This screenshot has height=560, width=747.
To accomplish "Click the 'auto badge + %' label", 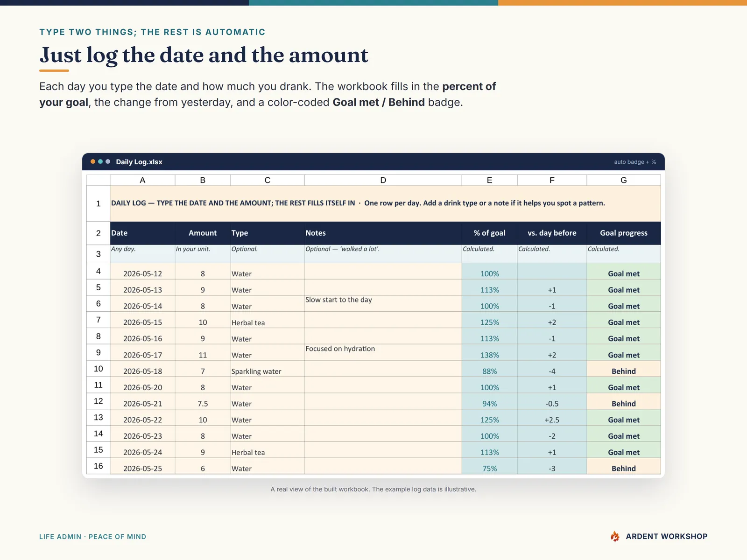I will click(x=635, y=162).
